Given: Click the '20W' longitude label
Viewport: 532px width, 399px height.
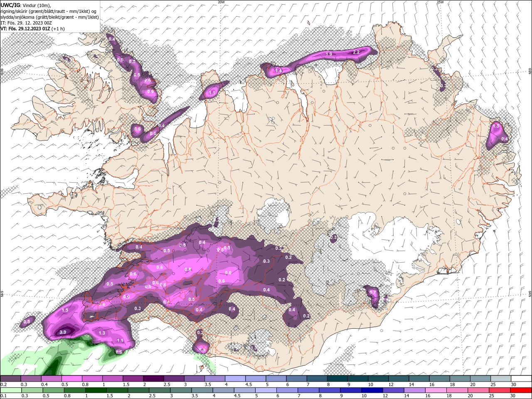Looking at the screenshot, I should [x=221, y=2].
